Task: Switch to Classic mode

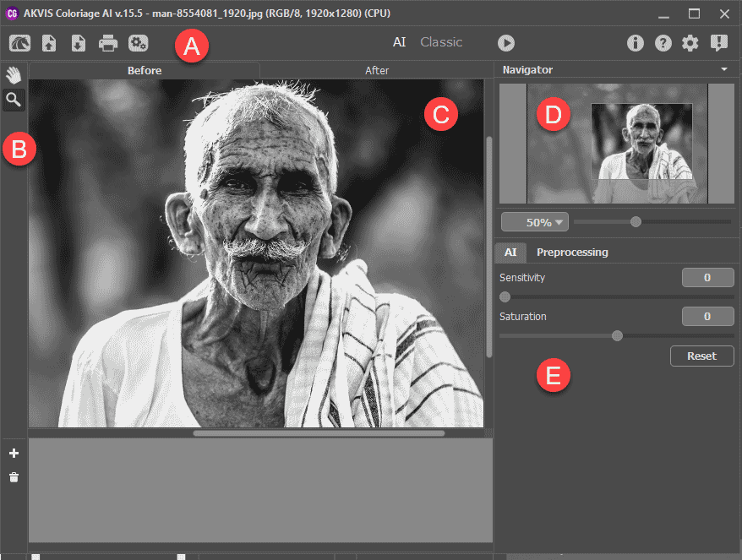Action: click(442, 41)
